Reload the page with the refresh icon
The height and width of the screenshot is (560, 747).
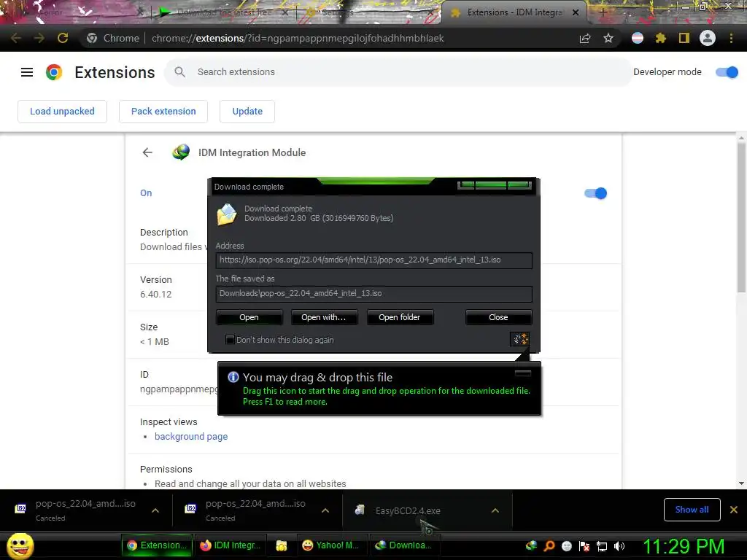[63, 38]
